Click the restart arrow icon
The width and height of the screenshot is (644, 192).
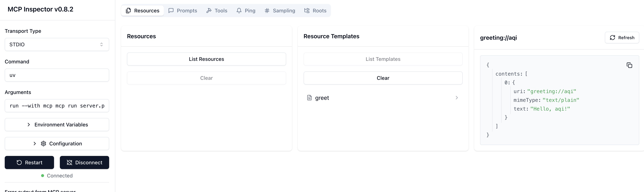[19, 162]
